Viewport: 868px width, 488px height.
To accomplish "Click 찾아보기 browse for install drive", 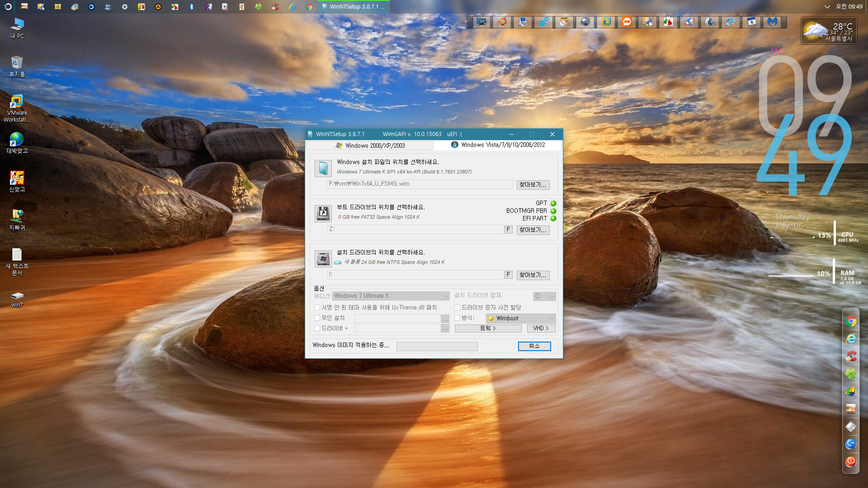I will point(533,275).
